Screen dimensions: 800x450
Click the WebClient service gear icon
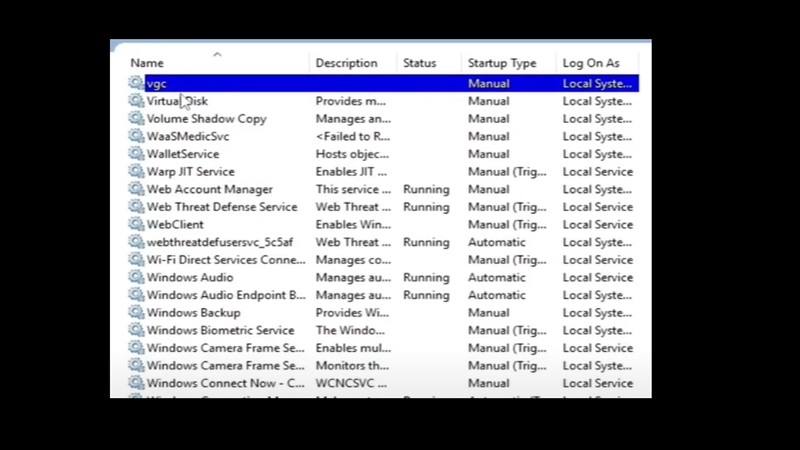click(136, 225)
